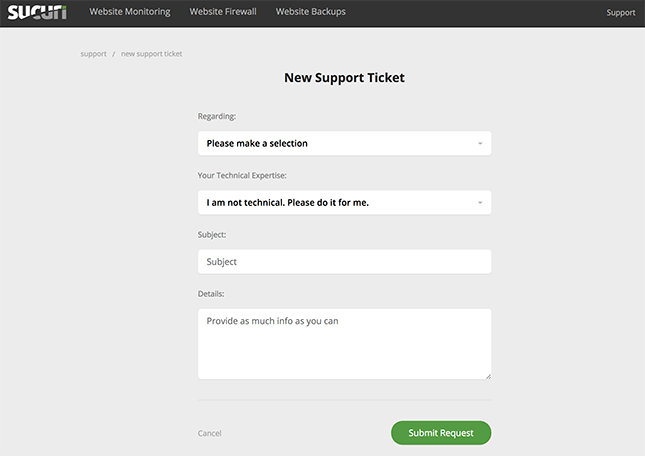Cancel the support ticket
Image resolution: width=645 pixels, height=456 pixels.
coord(209,433)
